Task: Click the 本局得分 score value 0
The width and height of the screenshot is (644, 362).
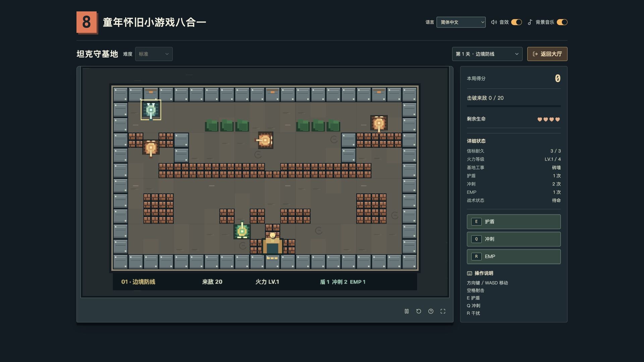Action: (557, 78)
